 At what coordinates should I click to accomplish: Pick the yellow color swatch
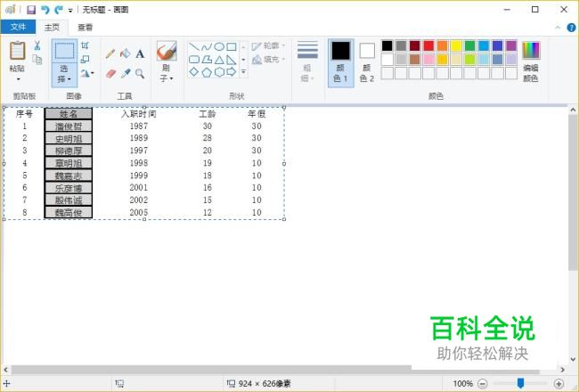pyautogui.click(x=456, y=45)
